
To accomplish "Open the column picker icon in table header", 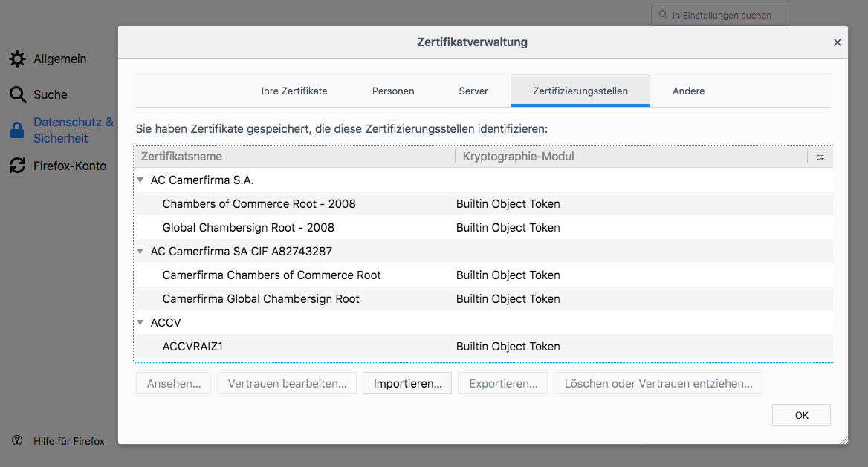I will (x=820, y=157).
